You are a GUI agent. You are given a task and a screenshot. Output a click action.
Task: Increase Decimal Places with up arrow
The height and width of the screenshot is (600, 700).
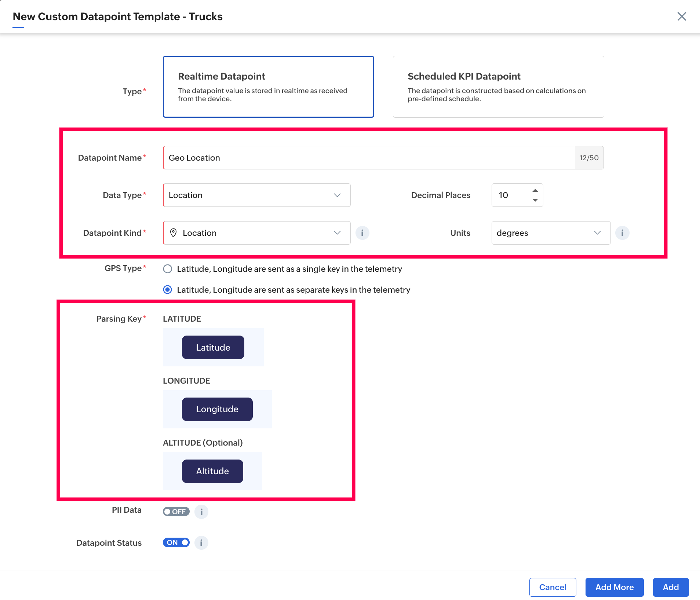point(535,190)
